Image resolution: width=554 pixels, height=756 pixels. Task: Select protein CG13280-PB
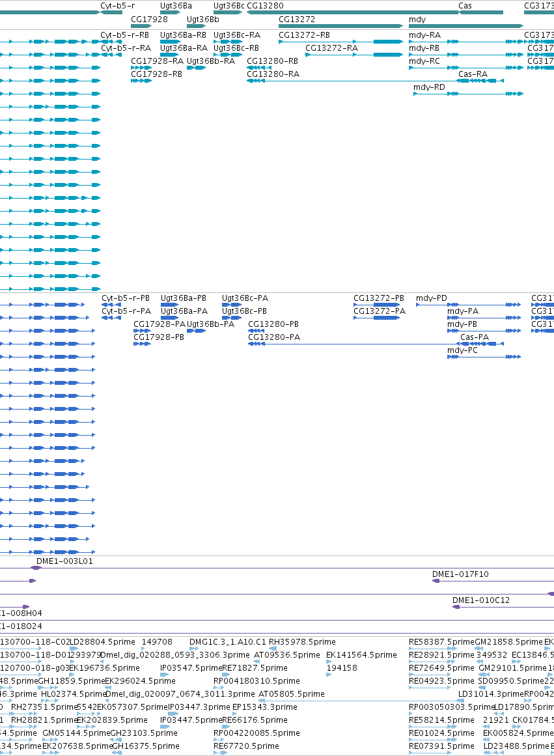click(273, 324)
